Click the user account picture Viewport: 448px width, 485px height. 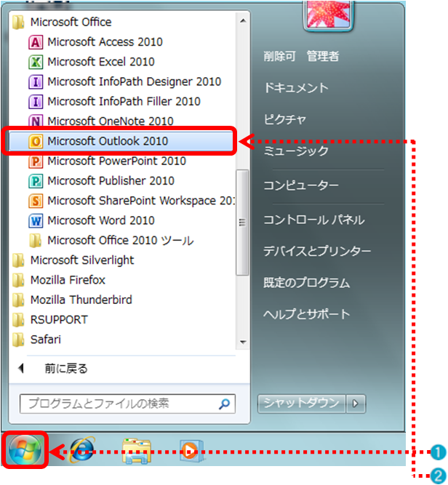click(328, 15)
